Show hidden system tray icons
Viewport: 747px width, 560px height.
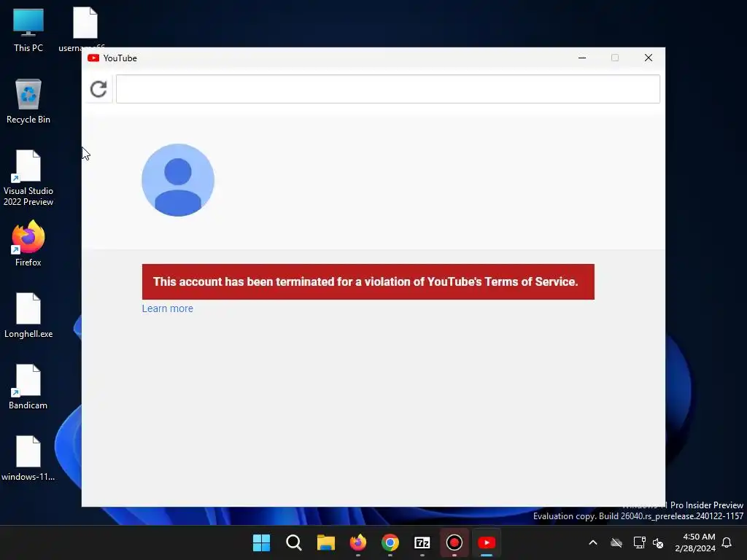pos(593,542)
